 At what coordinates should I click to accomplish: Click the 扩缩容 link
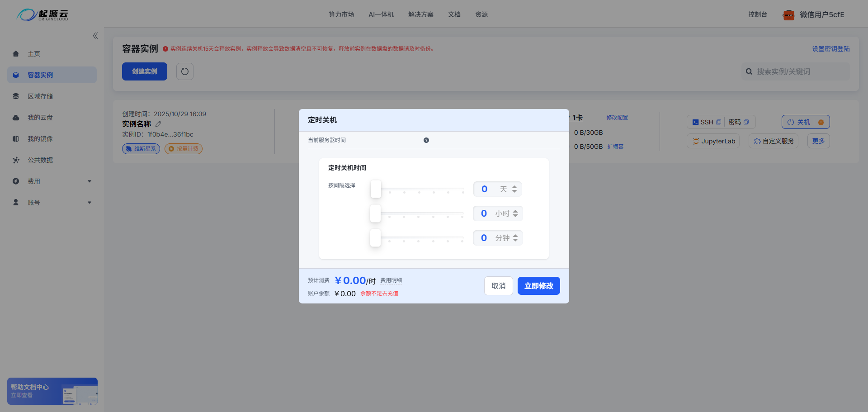[615, 147]
